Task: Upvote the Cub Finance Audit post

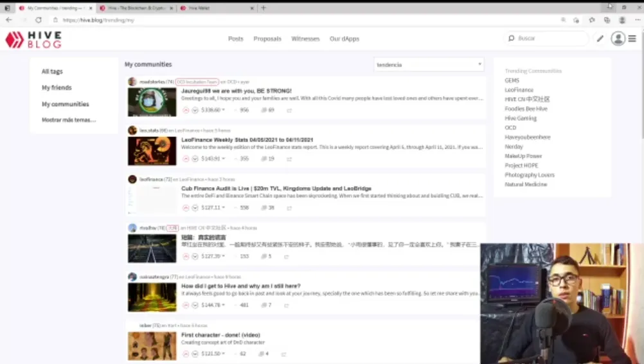Action: tap(186, 208)
